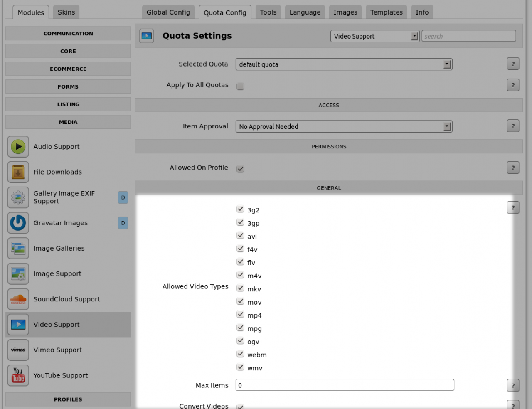Click the Gallery Image EXIF Support icon
Screen dimensions: 532x409
click(x=18, y=197)
